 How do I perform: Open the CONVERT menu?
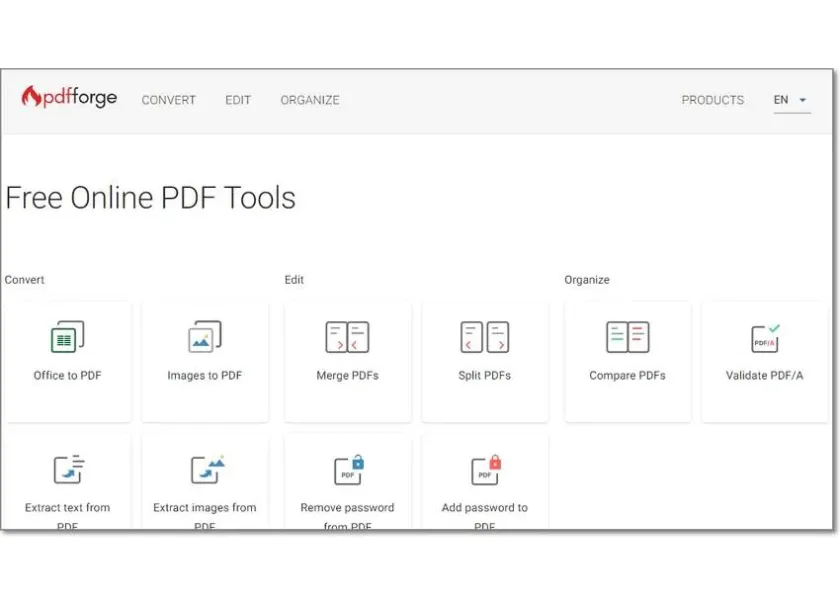168,100
